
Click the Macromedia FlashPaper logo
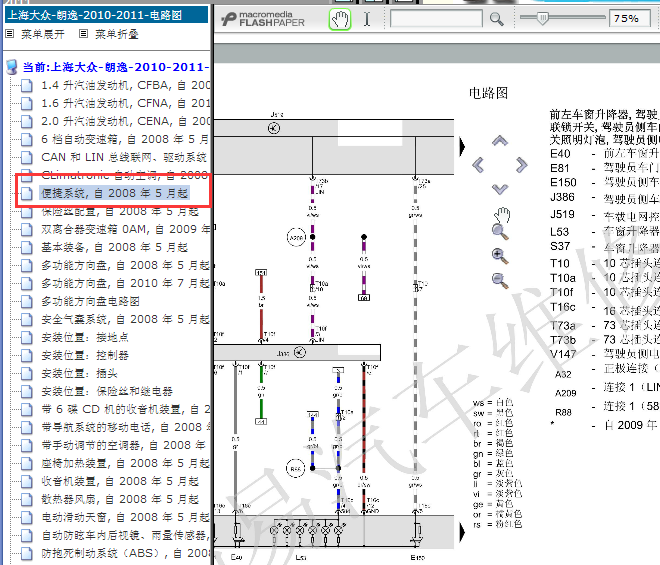263,19
